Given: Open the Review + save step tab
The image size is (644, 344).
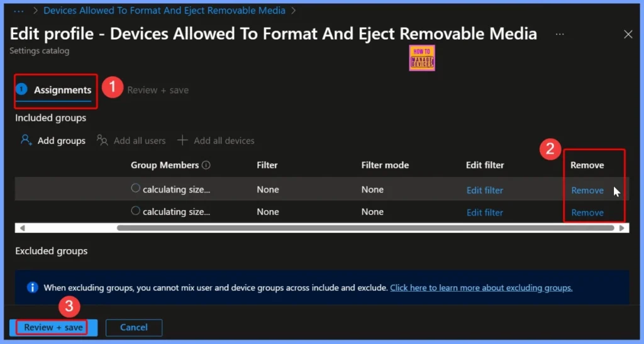Looking at the screenshot, I should 157,90.
